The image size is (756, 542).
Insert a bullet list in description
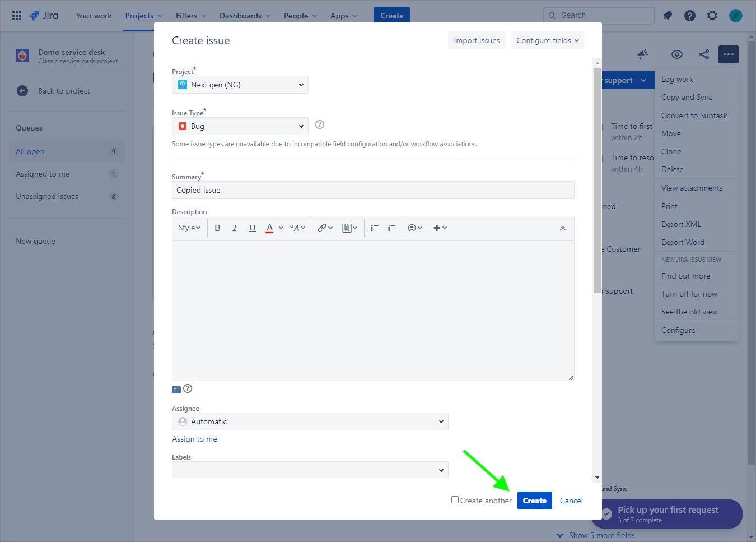tap(375, 228)
